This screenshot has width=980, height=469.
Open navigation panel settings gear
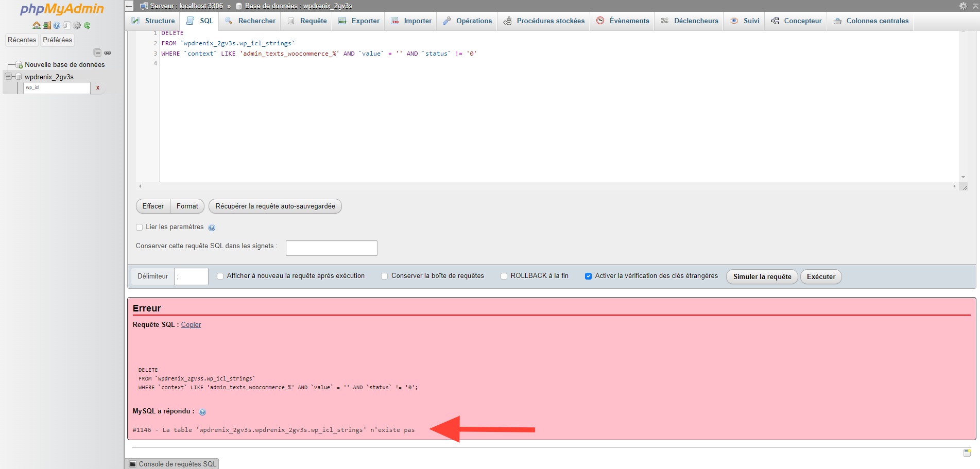point(77,25)
